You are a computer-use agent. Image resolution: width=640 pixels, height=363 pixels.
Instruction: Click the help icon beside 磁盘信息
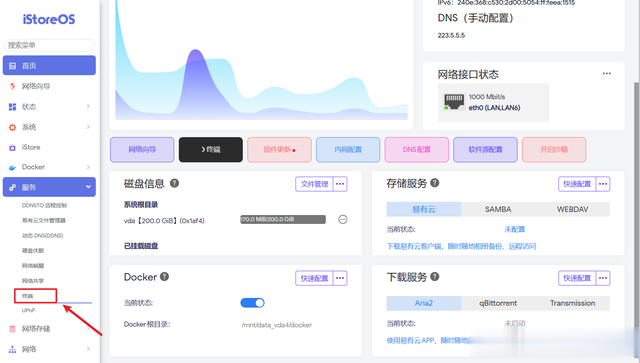174,183
